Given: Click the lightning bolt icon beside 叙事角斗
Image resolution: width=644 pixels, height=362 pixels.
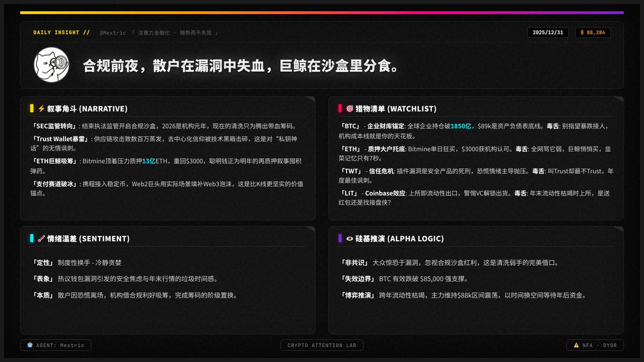Looking at the screenshot, I should tap(41, 109).
